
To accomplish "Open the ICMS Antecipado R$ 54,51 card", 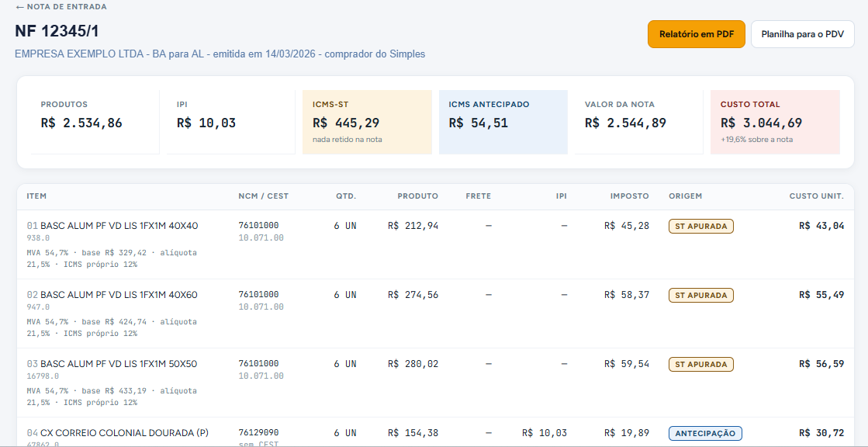I will click(503, 122).
